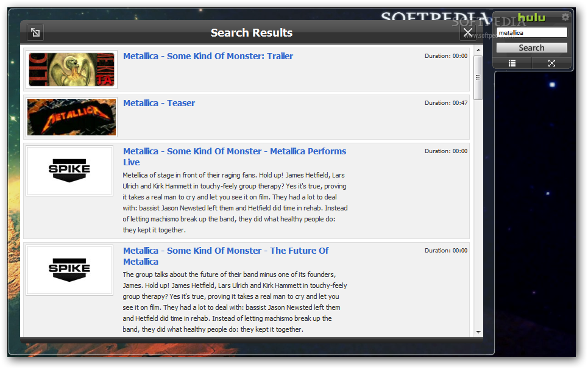Click the scrollbar down arrow in results
This screenshot has height=369, width=588.
click(x=478, y=332)
